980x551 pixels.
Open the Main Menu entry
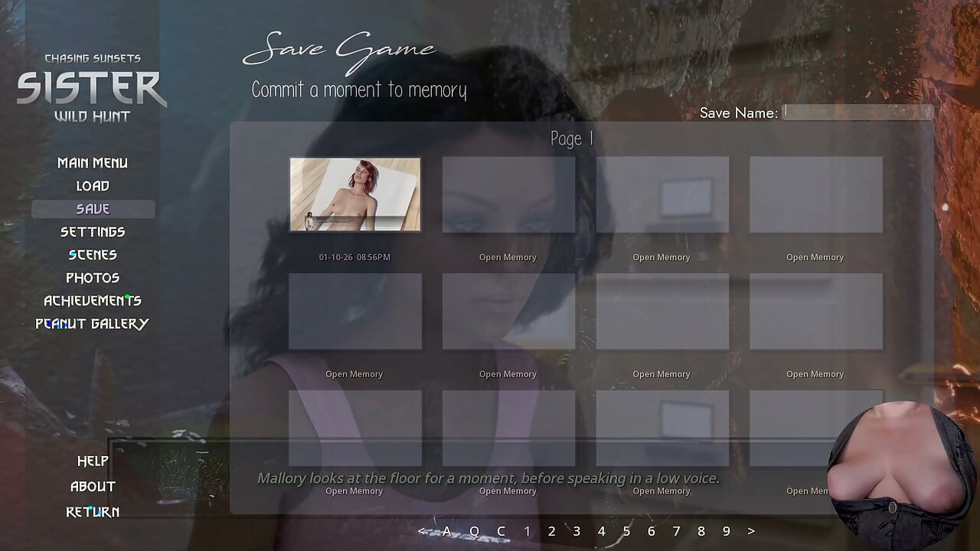(x=93, y=163)
